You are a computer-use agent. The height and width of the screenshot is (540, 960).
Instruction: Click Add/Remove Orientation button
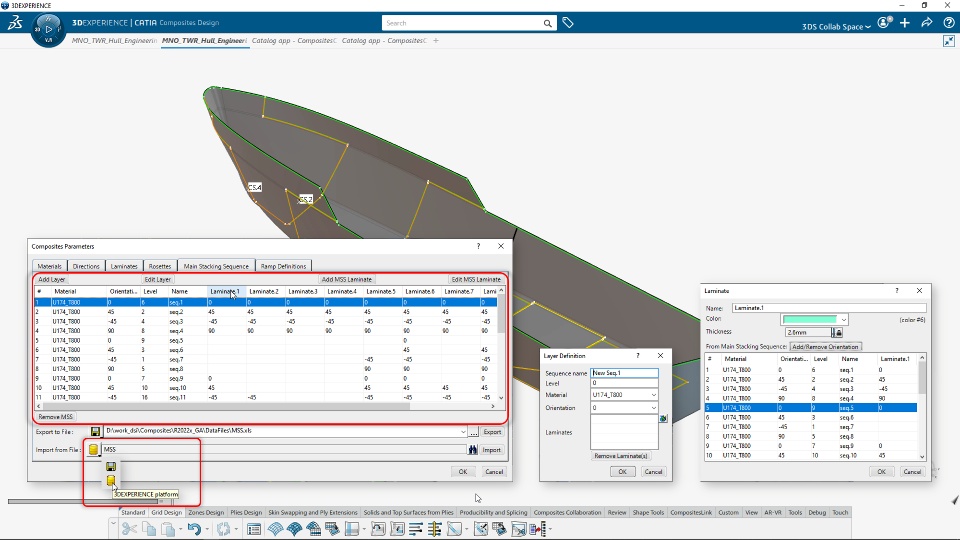(825, 347)
